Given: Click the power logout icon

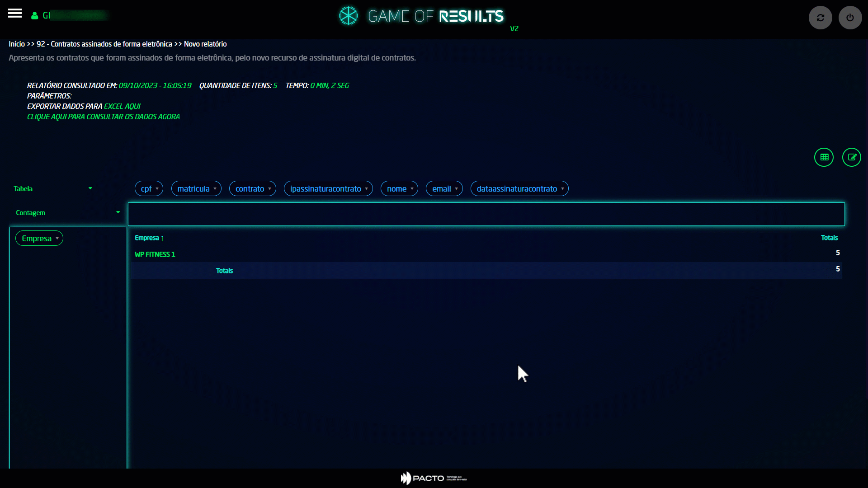Looking at the screenshot, I should (850, 18).
